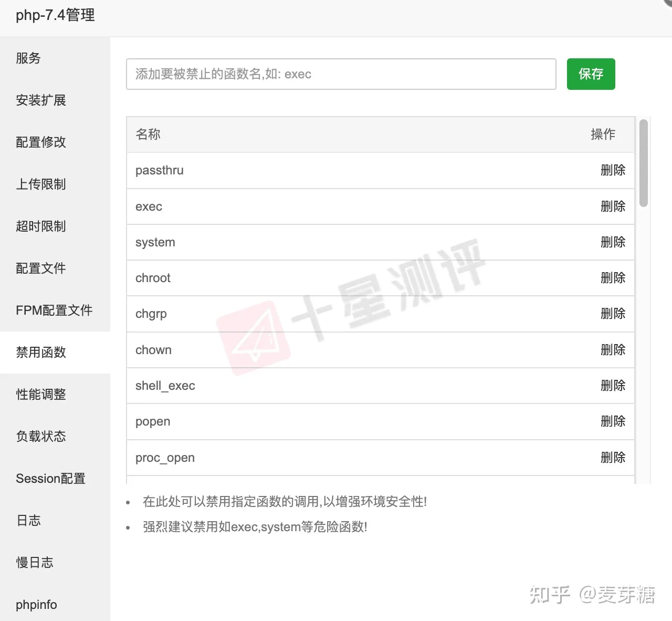View the phpinfo page
The width and height of the screenshot is (672, 621).
click(x=36, y=604)
